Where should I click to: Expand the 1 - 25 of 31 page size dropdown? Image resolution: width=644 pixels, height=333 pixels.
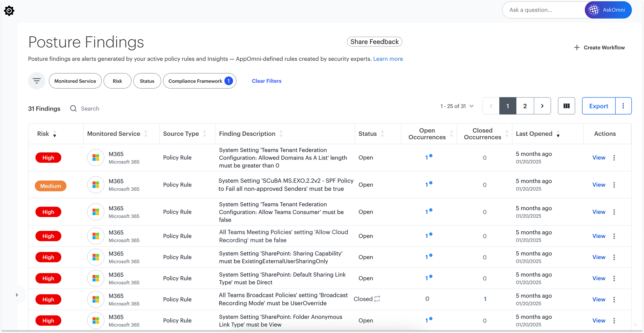(457, 106)
